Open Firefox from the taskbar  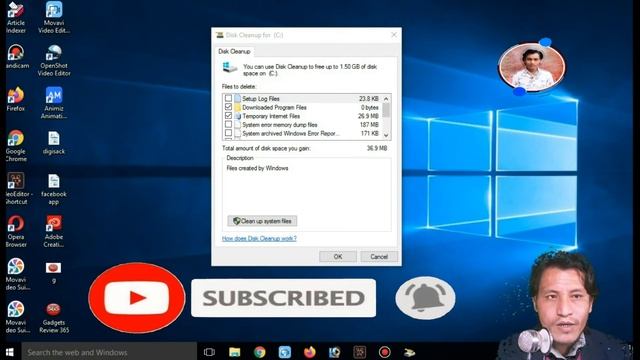click(310, 352)
